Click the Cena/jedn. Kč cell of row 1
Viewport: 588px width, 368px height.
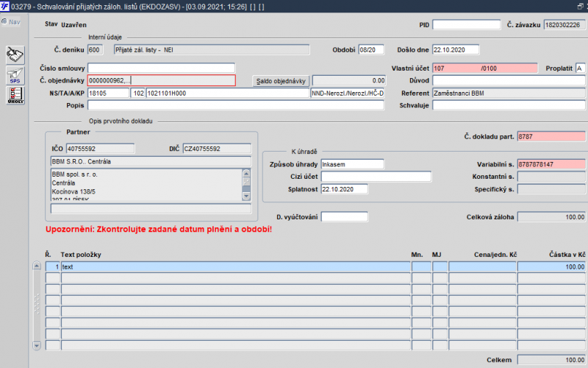pos(482,266)
